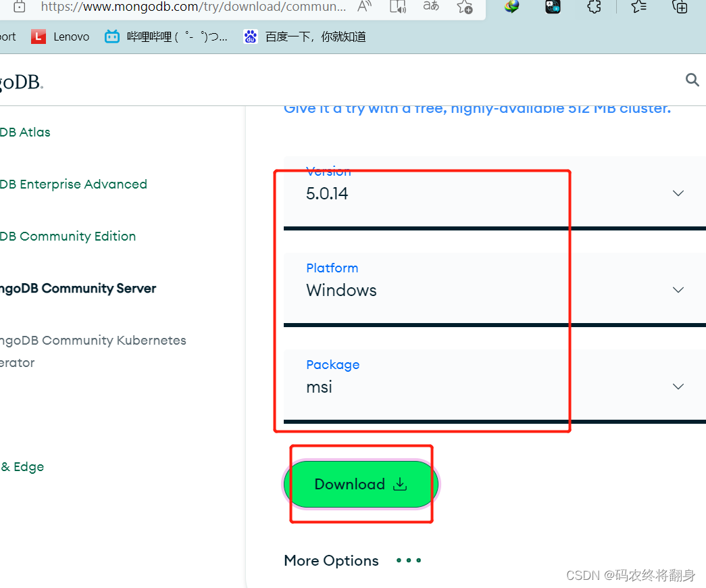Open the Version dropdown showing 5.0.14

pos(495,193)
